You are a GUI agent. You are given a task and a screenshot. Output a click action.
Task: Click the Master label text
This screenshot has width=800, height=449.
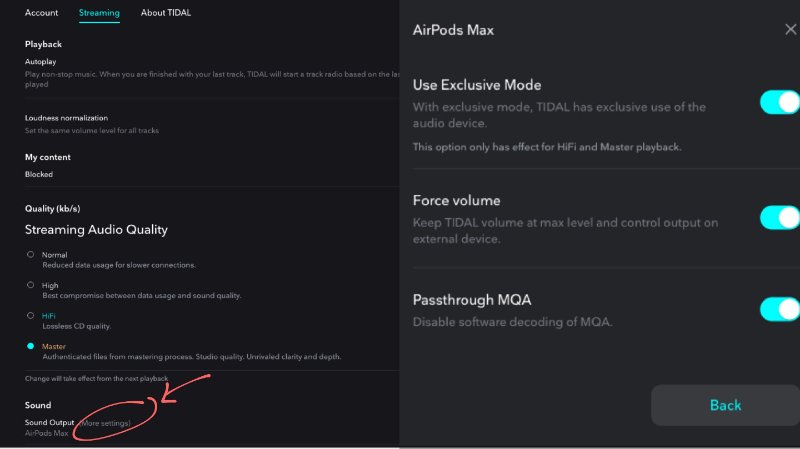[x=54, y=346]
